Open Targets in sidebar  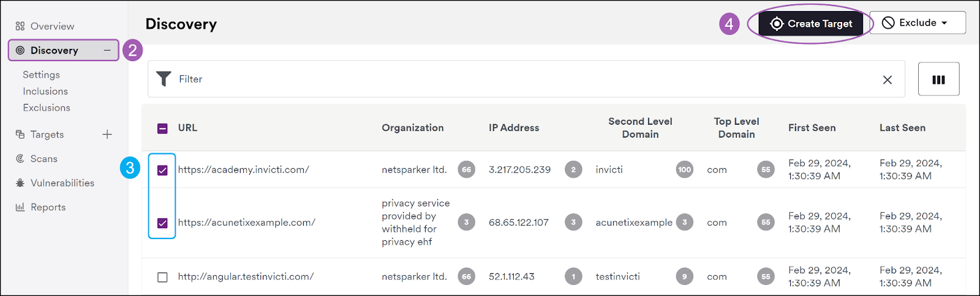(x=40, y=135)
